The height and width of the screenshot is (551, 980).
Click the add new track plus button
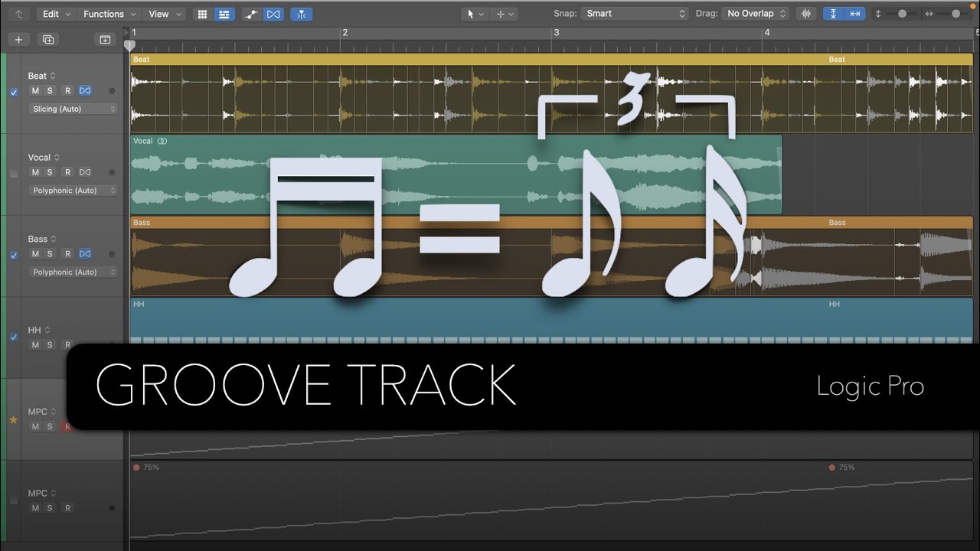click(x=18, y=39)
